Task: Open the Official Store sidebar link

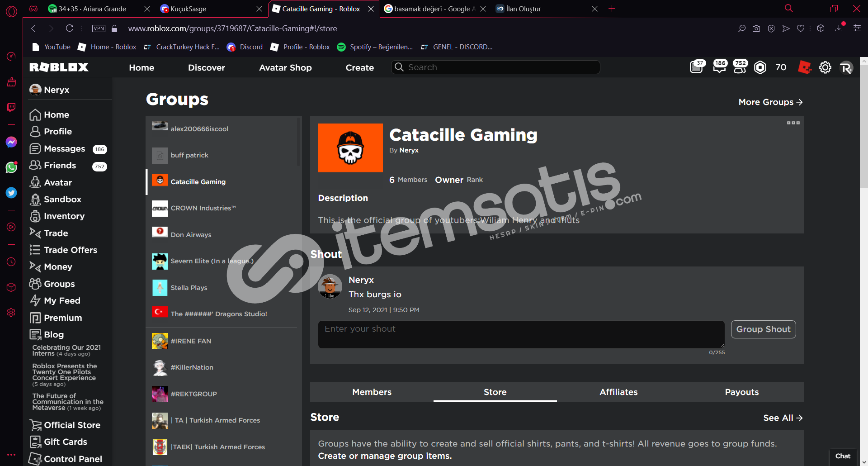Action: pos(65,425)
